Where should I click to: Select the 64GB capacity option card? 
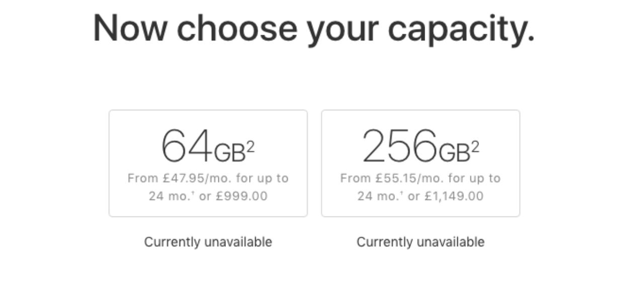point(208,163)
